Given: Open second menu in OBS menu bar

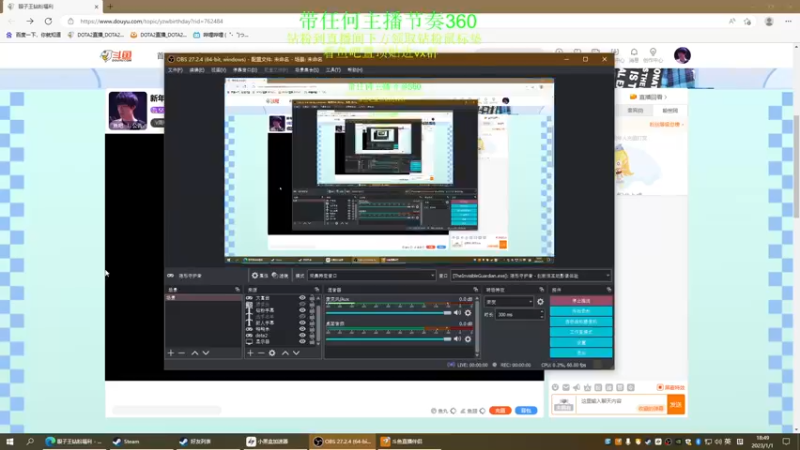Looking at the screenshot, I should pos(196,70).
